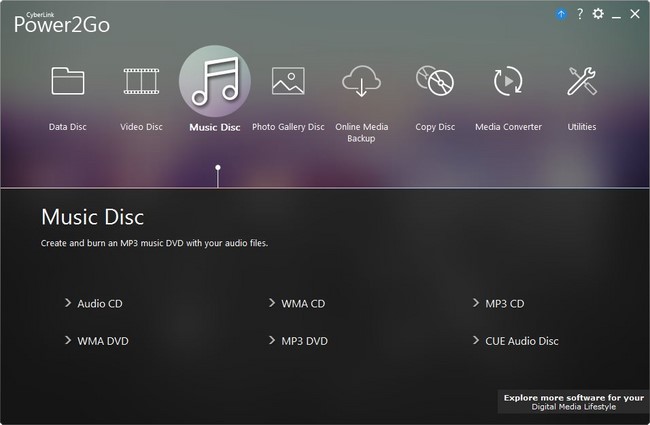650x425 pixels.
Task: Select the Video Disc filmstrip icon
Action: [x=141, y=81]
